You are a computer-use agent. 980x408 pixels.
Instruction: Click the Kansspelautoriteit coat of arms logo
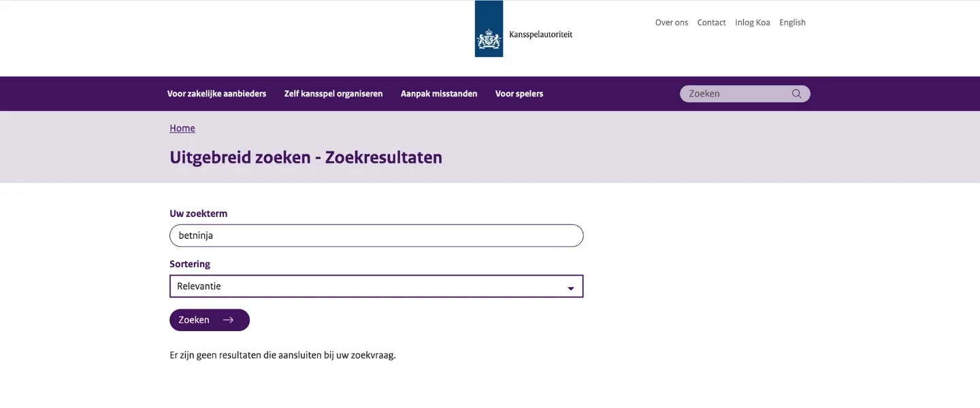(x=489, y=29)
